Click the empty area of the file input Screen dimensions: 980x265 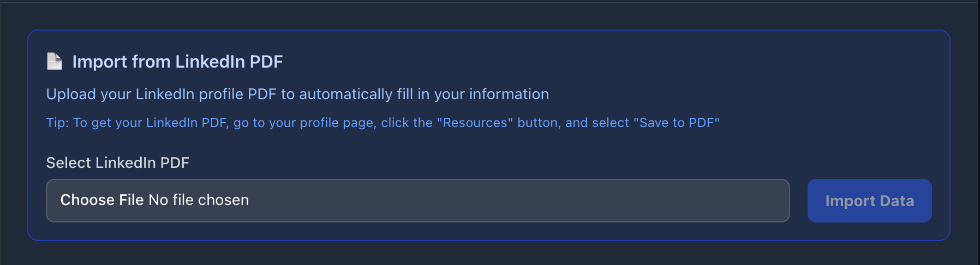(491, 200)
